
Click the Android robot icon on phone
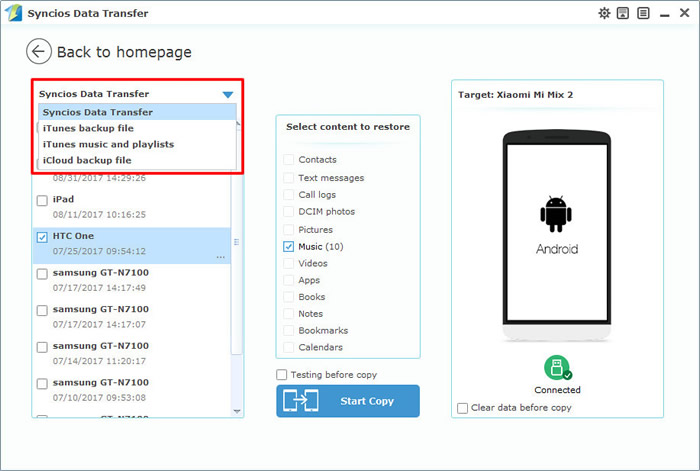pos(556,214)
